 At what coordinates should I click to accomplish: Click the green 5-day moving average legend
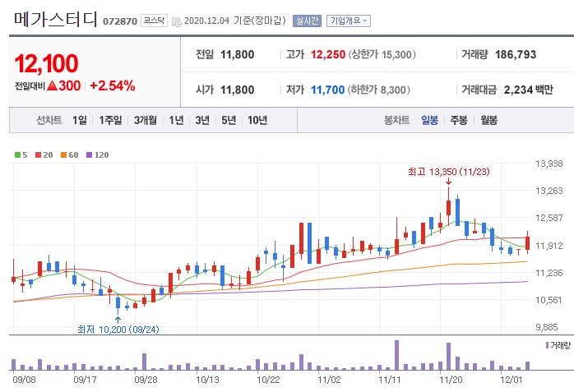[21, 155]
